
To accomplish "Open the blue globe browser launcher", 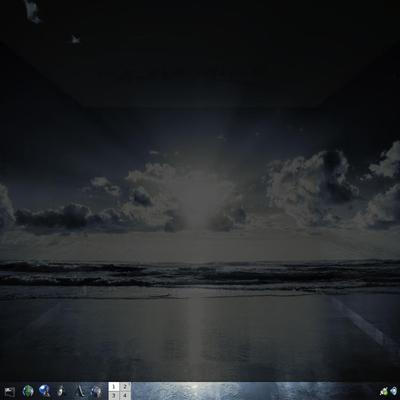I will click(x=44, y=391).
